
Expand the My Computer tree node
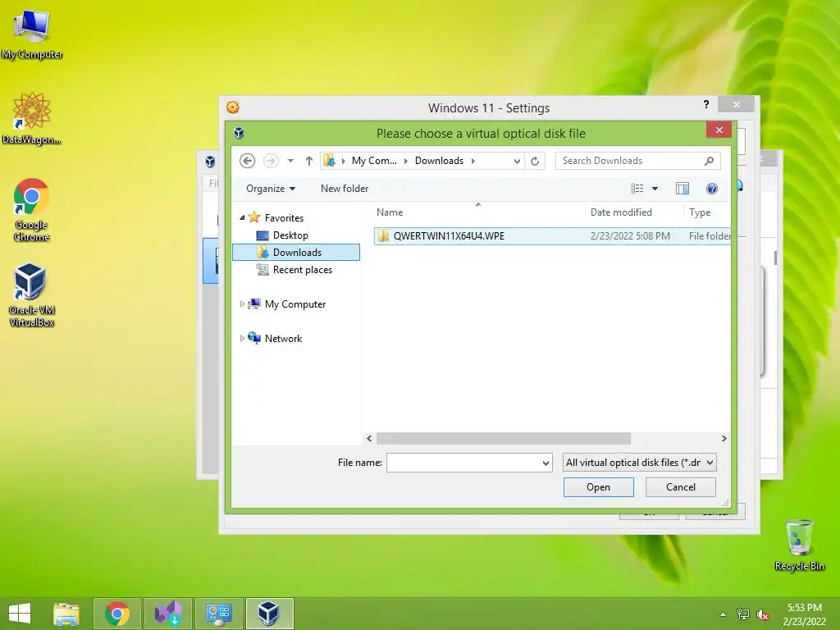pyautogui.click(x=242, y=304)
